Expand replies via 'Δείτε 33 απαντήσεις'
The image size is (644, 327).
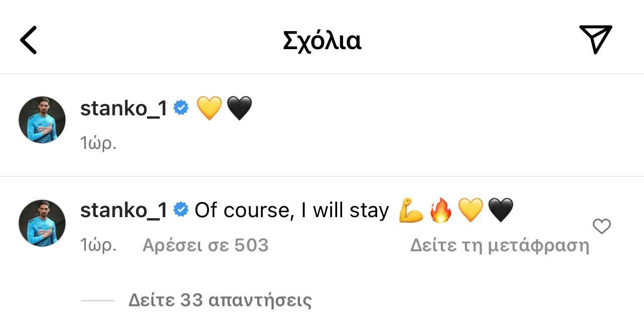[x=220, y=300]
